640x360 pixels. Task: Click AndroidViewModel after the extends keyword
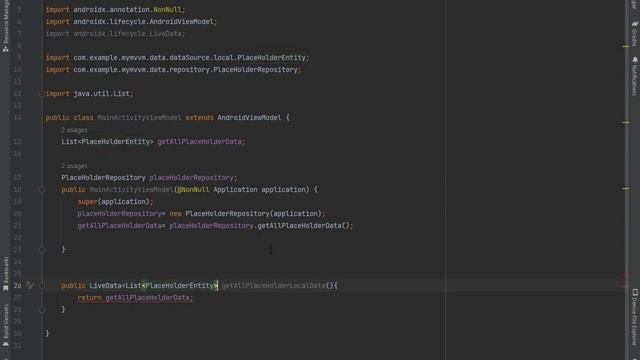click(249, 118)
